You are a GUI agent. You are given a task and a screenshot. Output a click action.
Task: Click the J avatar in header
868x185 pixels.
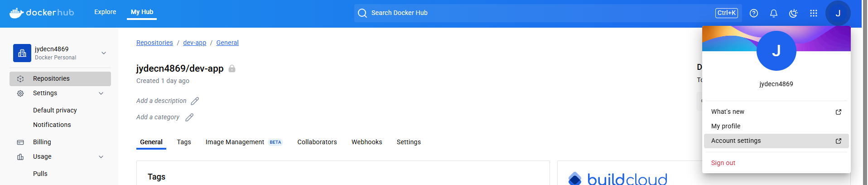tap(838, 13)
